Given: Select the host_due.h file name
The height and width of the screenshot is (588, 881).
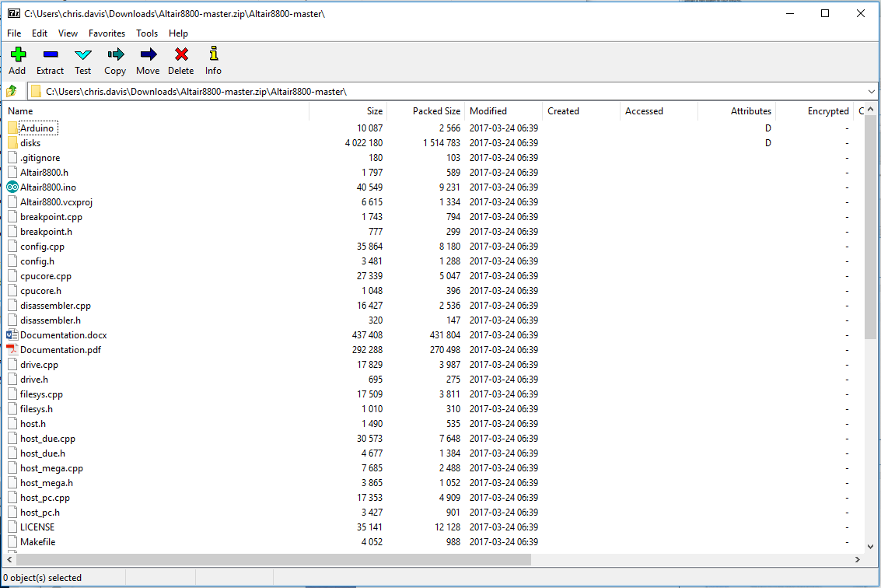Looking at the screenshot, I should tap(43, 453).
